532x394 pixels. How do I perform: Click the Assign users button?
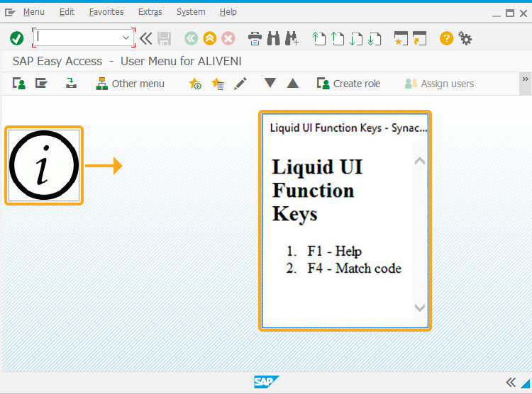439,84
